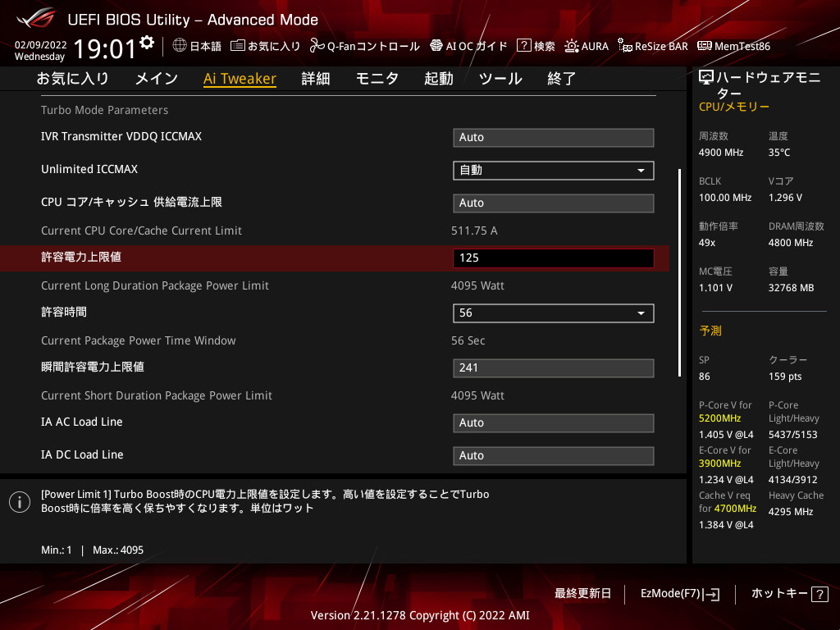Click the search question-mark icon
The width and height of the screenshot is (840, 630).
[523, 46]
